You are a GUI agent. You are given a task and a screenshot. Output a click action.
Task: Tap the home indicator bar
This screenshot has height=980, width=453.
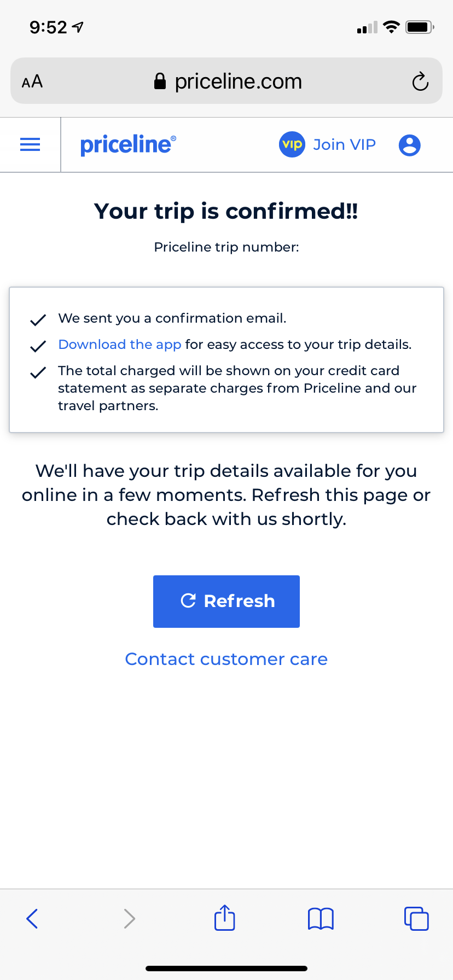click(226, 968)
